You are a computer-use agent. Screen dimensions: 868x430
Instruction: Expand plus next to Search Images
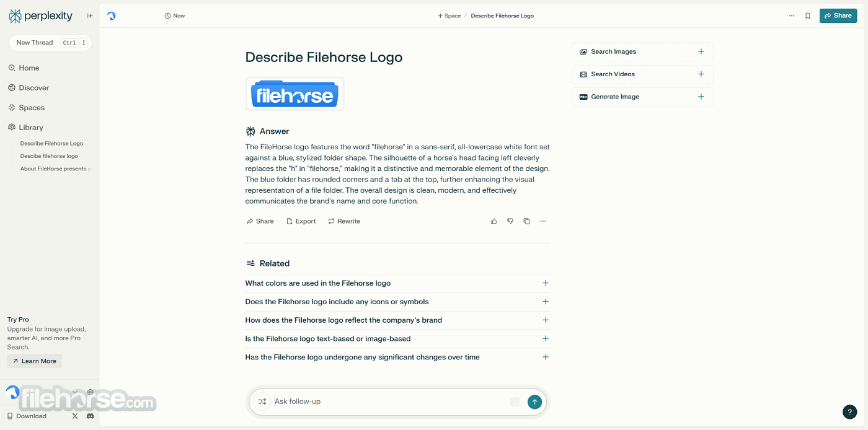click(701, 52)
